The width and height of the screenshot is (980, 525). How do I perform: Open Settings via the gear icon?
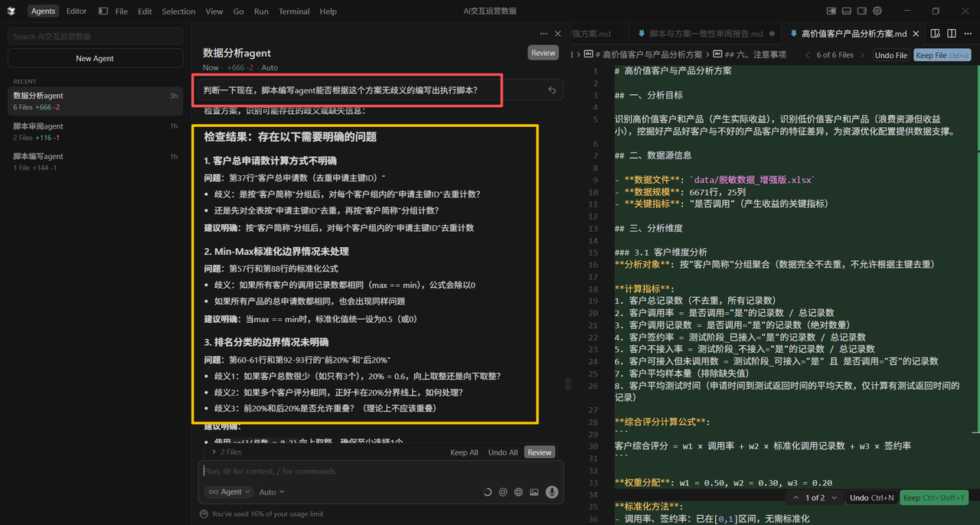click(877, 11)
